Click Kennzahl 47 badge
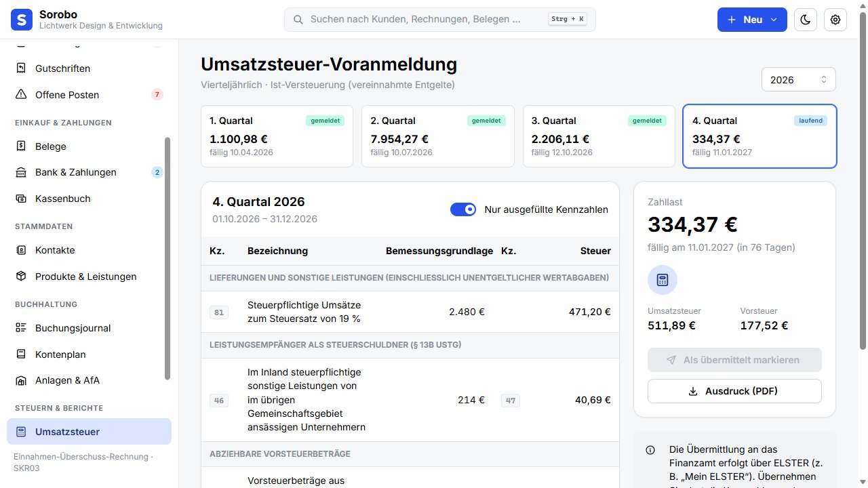The image size is (868, 488). 511,401
